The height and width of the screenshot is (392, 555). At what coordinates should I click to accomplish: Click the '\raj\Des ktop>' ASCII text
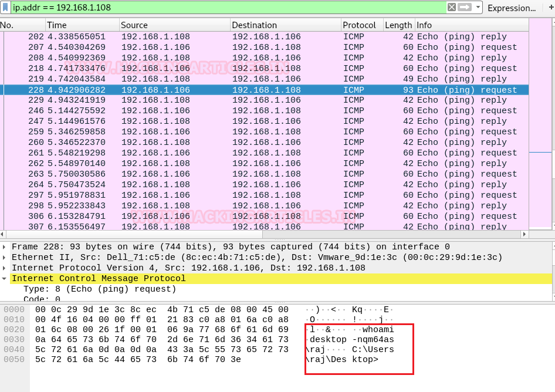[x=342, y=359]
